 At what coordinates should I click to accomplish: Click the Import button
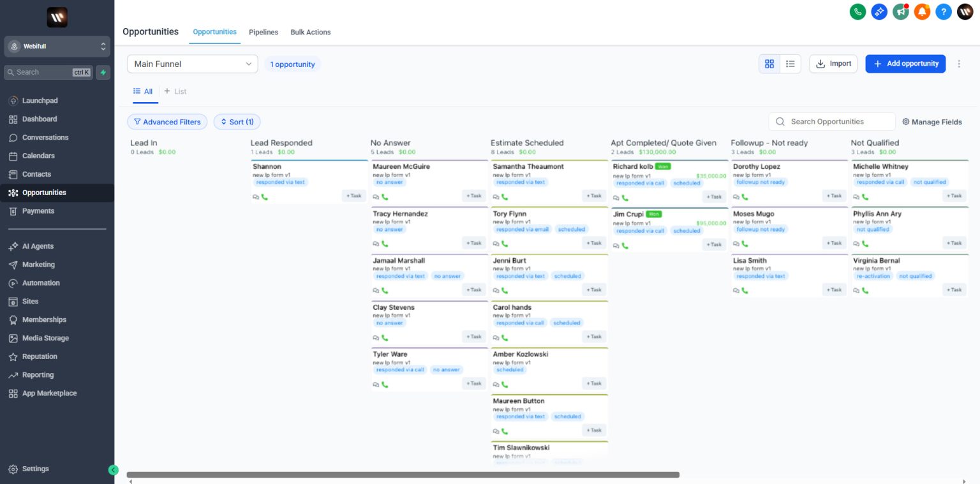pyautogui.click(x=833, y=64)
